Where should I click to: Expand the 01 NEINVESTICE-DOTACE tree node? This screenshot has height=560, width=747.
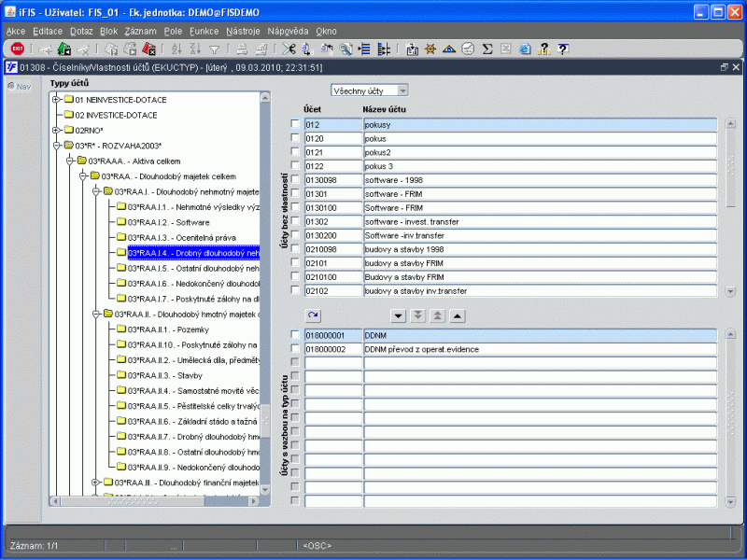(57, 100)
